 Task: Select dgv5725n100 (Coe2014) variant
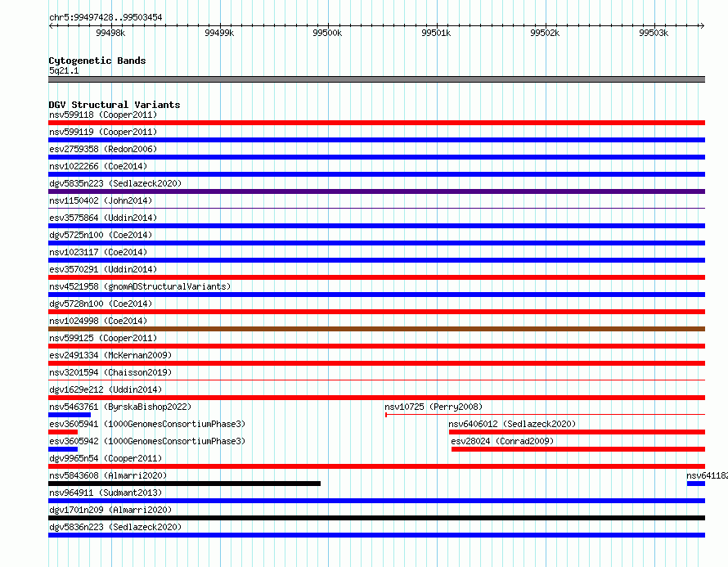click(101, 235)
